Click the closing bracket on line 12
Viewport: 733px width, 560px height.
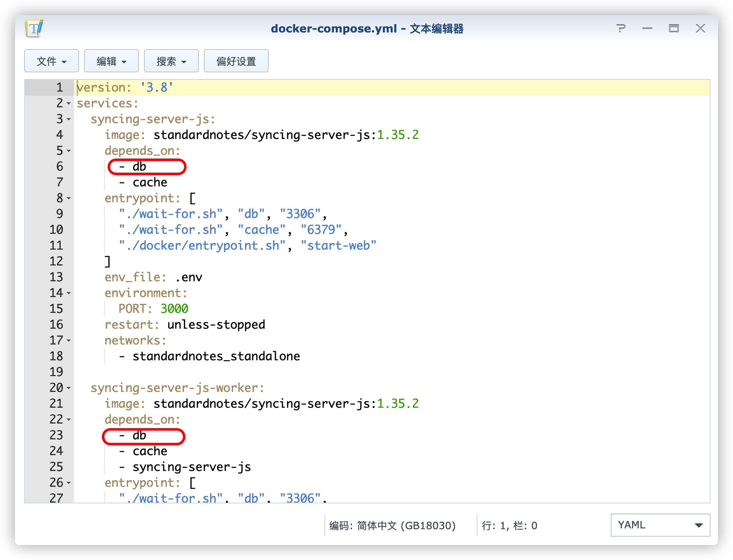coord(107,261)
